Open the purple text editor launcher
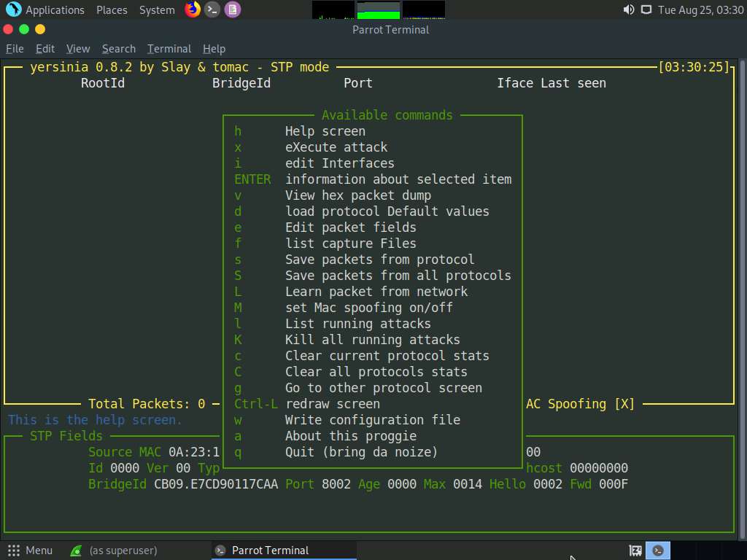 233,9
